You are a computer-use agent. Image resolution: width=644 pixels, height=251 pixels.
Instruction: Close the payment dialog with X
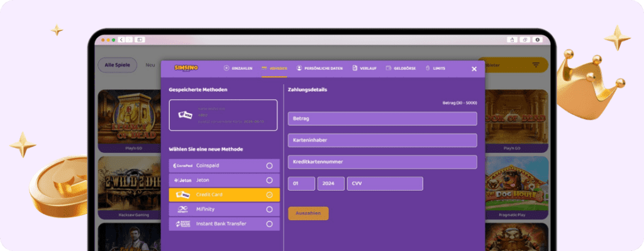click(x=474, y=69)
